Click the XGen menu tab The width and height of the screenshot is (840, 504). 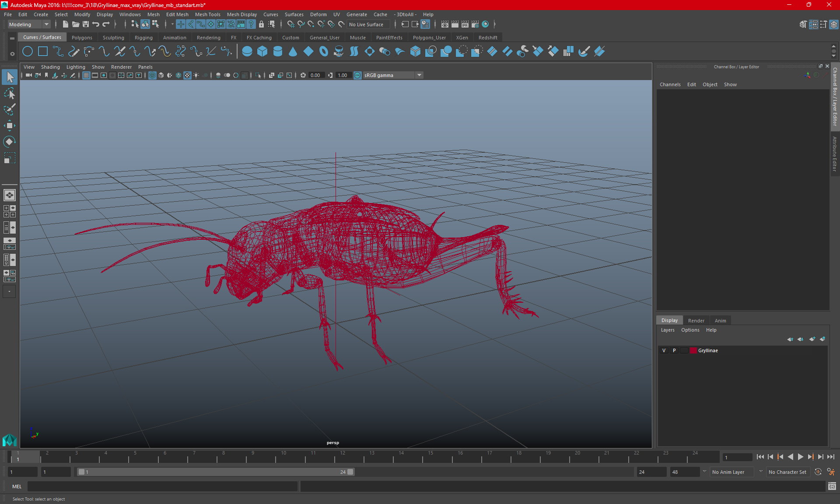point(462,37)
